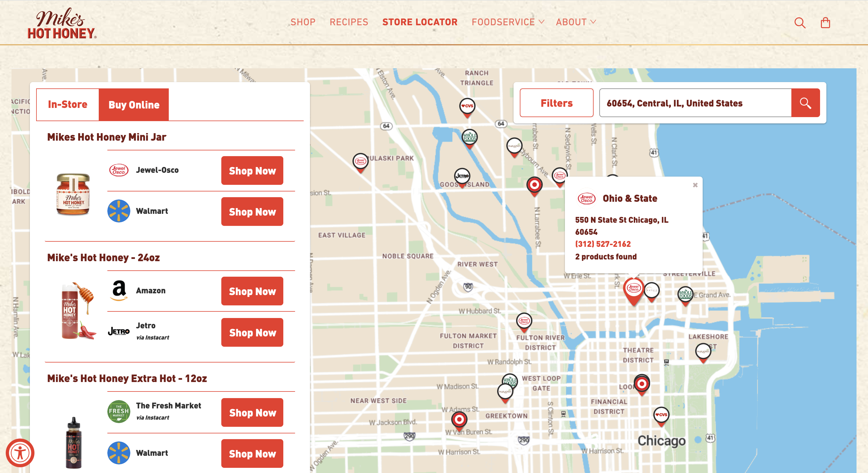Switch to the Buy Online tab
This screenshot has height=473, width=868.
[x=134, y=104]
